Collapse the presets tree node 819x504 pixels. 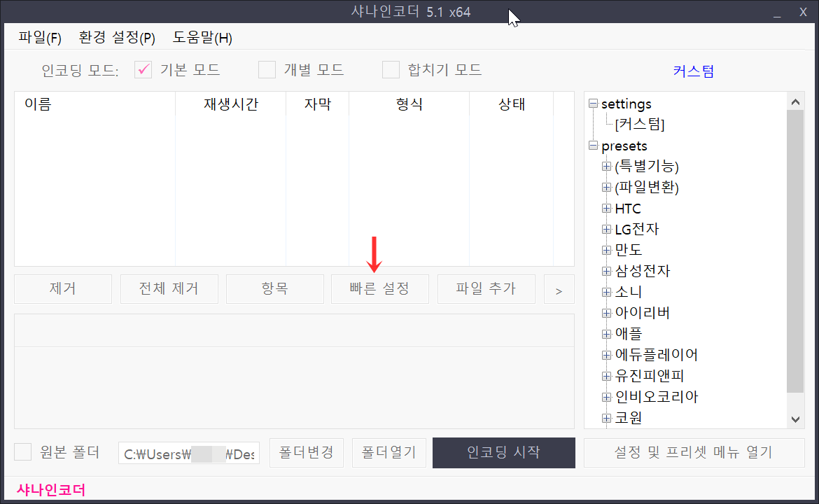pos(593,145)
